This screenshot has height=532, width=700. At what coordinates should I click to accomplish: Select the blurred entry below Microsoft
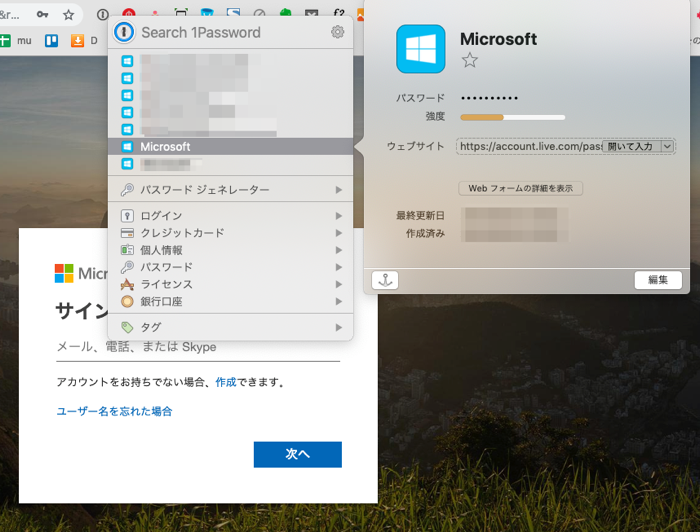pyautogui.click(x=230, y=164)
